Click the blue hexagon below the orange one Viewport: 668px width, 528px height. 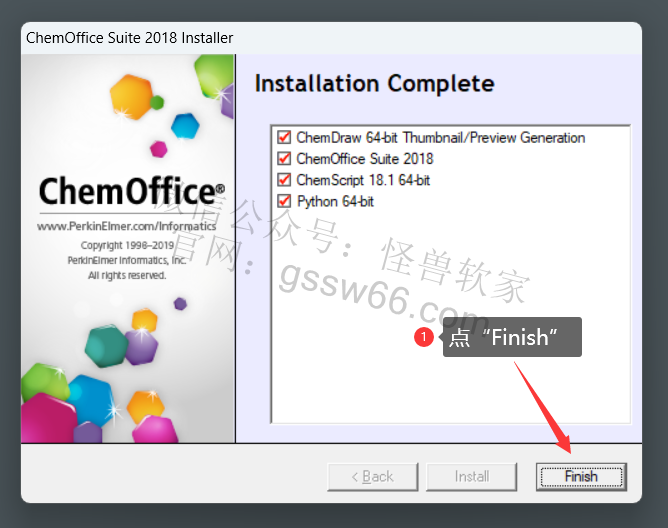tap(185, 126)
